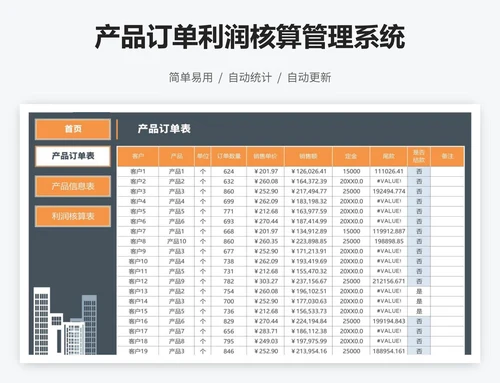This screenshot has width=500, height=383.
Task: Select unit price ¥260.35
Action: [266, 241]
